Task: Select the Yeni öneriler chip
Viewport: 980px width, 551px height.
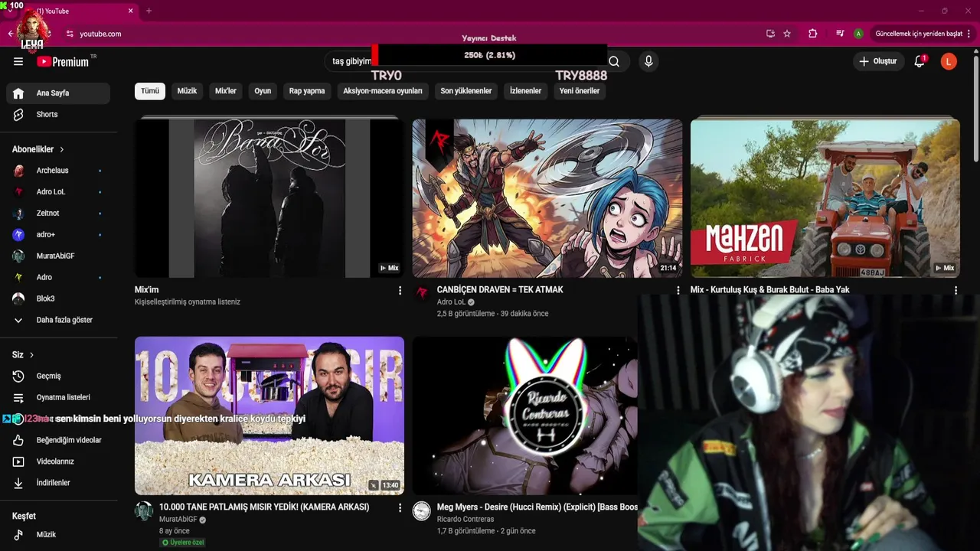Action: point(580,91)
